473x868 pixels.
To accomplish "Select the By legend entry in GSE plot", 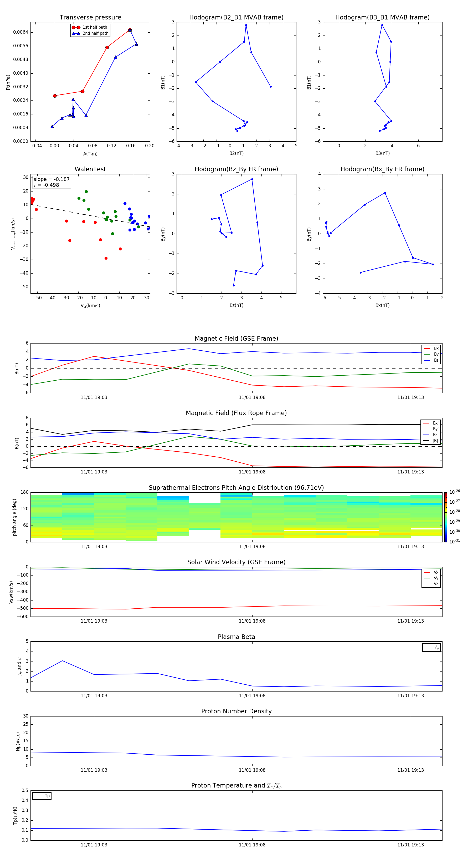I will coord(431,354).
